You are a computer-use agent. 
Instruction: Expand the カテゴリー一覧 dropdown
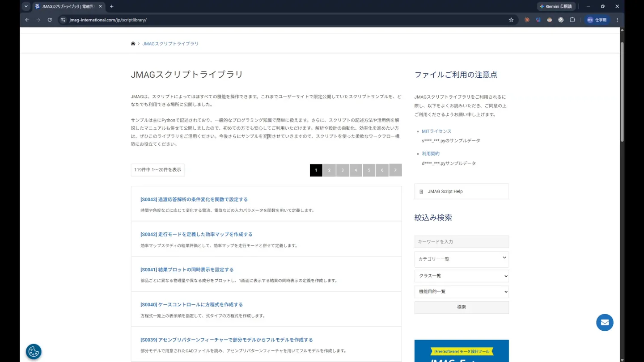point(462,259)
